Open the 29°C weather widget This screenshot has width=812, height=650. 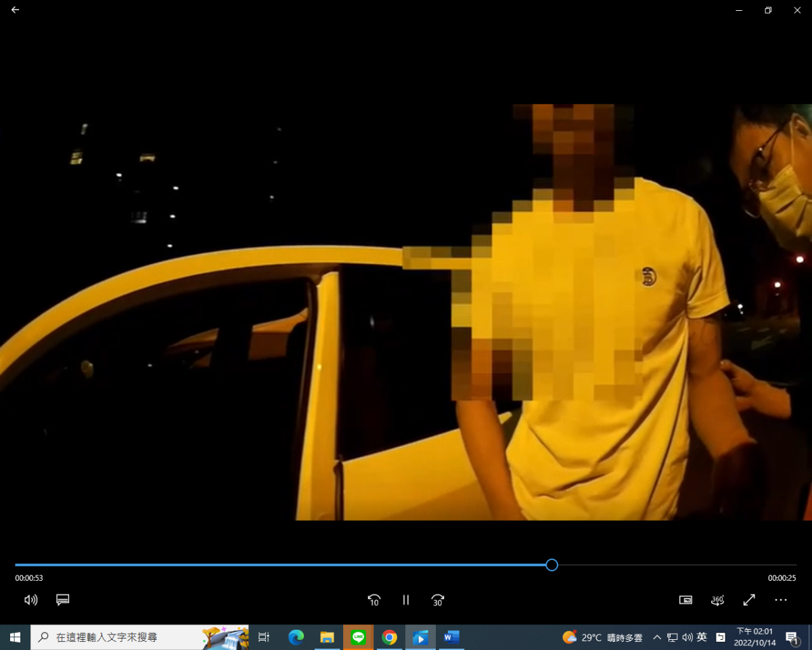point(602,637)
